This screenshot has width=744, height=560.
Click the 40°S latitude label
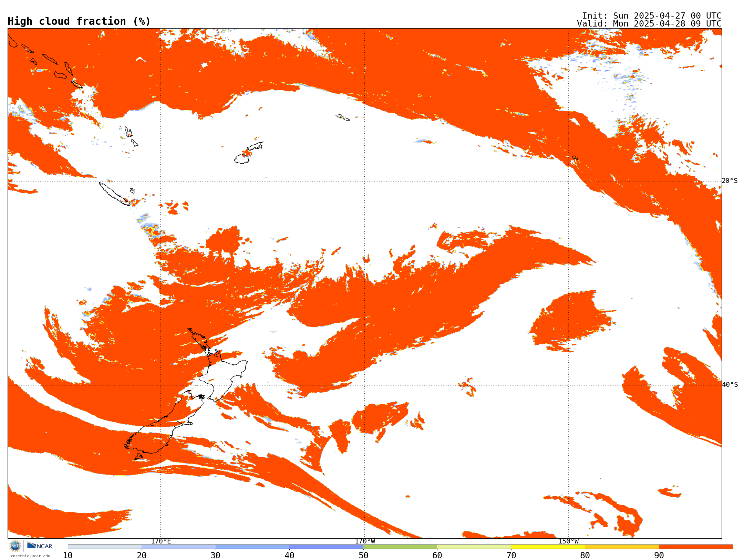730,385
